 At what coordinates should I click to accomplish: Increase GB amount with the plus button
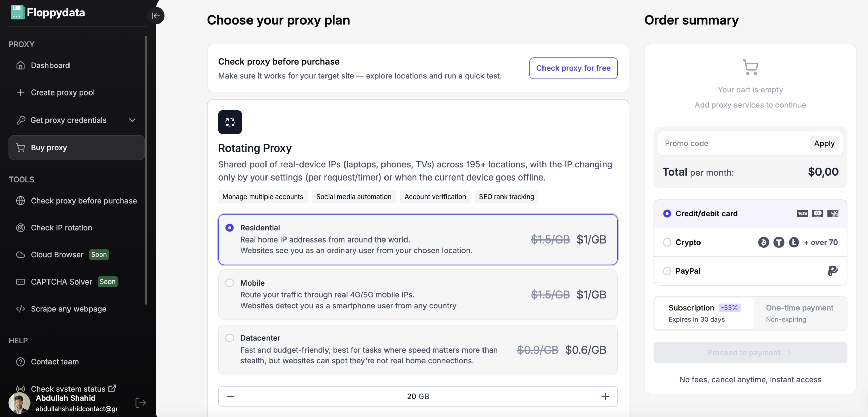pos(605,396)
